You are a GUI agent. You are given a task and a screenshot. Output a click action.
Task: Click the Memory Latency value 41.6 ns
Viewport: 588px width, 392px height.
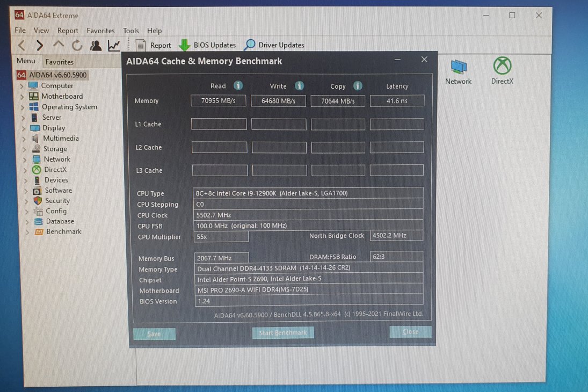pyautogui.click(x=397, y=100)
